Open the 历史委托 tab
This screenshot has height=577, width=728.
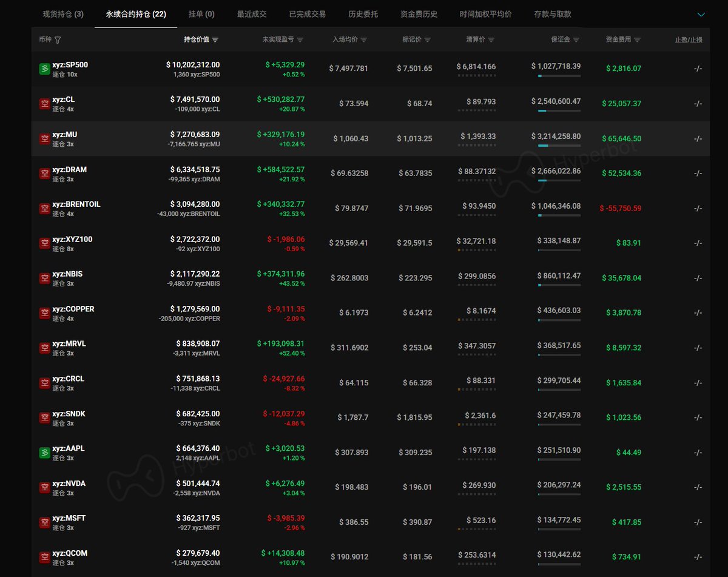363,14
